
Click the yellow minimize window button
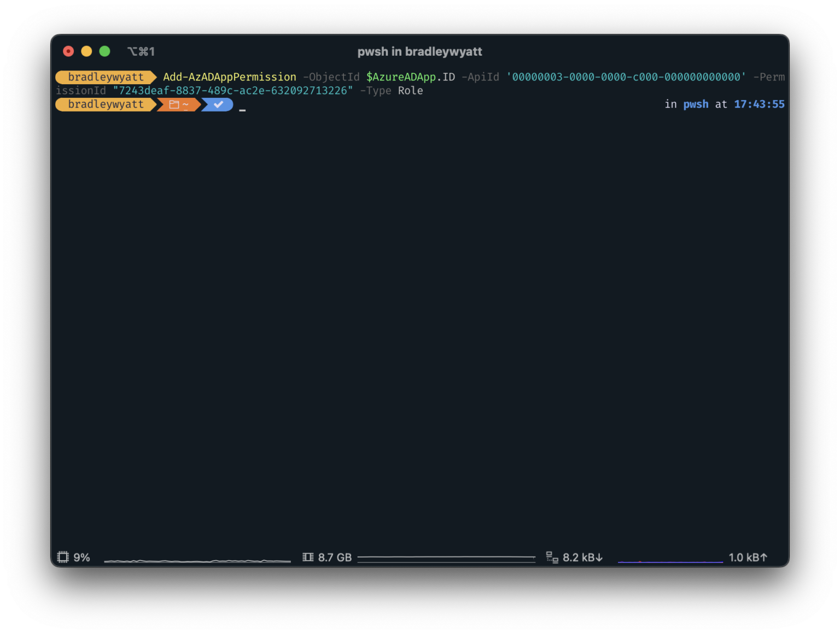(86, 51)
